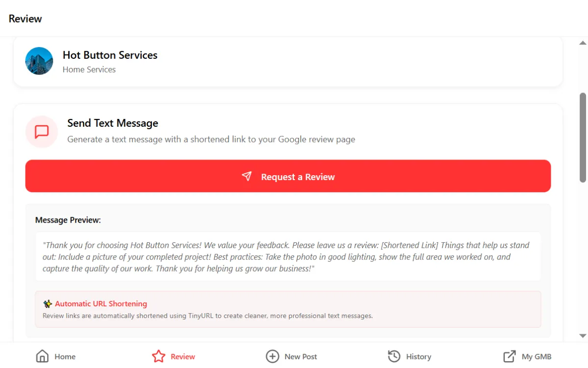
Task: Click the Send Text Message heading
Action: click(x=113, y=123)
